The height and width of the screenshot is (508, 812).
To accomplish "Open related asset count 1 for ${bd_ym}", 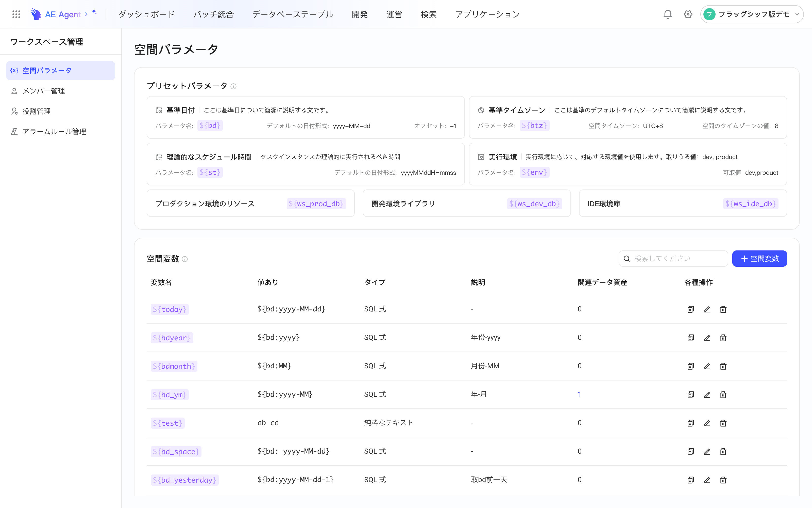I will pyautogui.click(x=580, y=394).
